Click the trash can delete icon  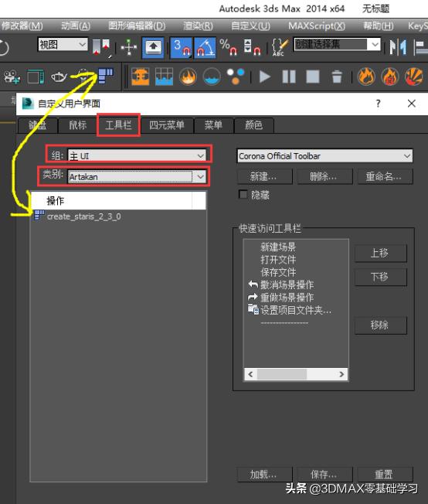[336, 77]
